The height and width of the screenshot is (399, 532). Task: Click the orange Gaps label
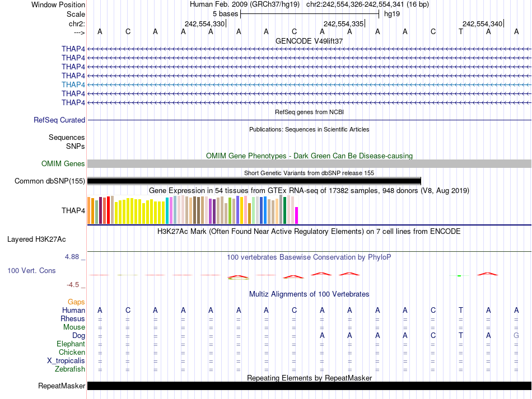coord(76,302)
